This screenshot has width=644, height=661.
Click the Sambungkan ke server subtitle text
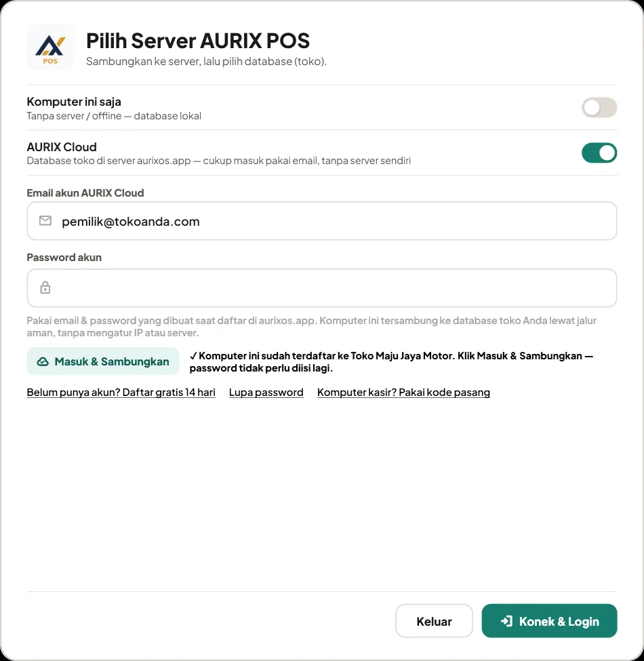click(206, 62)
